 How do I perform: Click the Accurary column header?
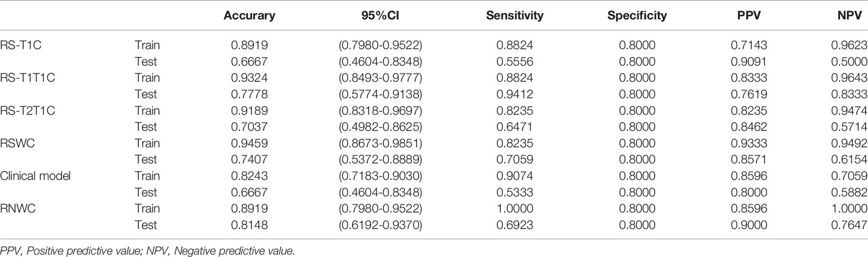point(249,16)
